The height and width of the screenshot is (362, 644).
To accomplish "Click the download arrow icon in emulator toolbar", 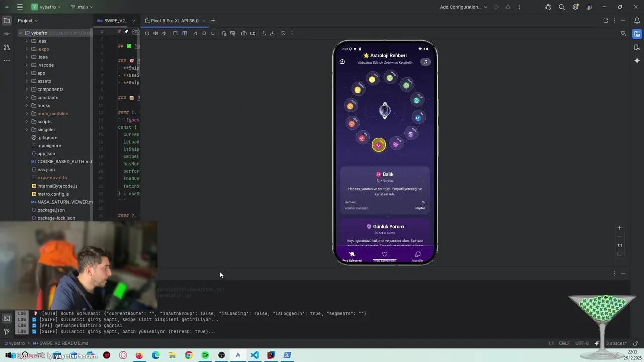I will tap(272, 33).
